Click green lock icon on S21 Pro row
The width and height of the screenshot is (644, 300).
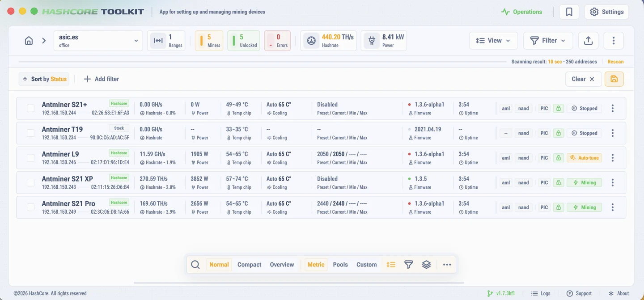558,207
